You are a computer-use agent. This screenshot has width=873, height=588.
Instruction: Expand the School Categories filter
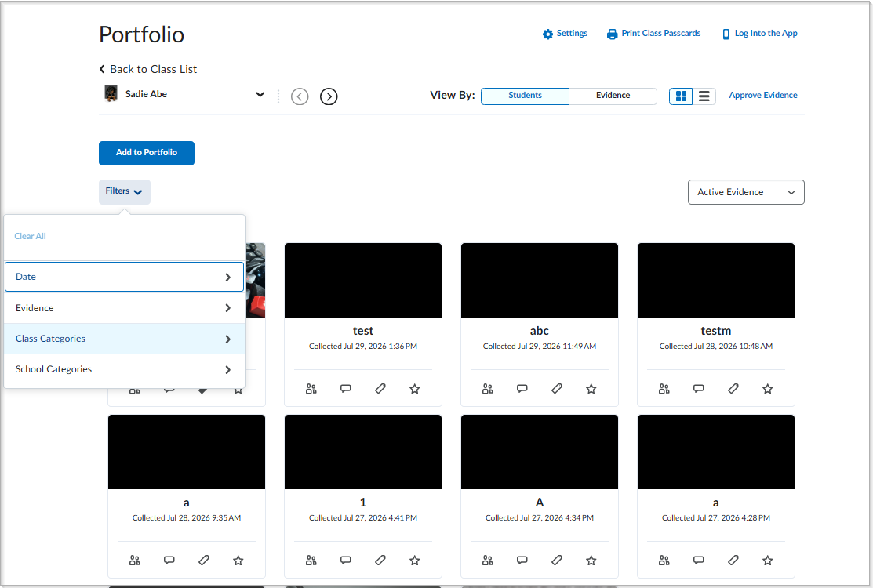point(124,369)
